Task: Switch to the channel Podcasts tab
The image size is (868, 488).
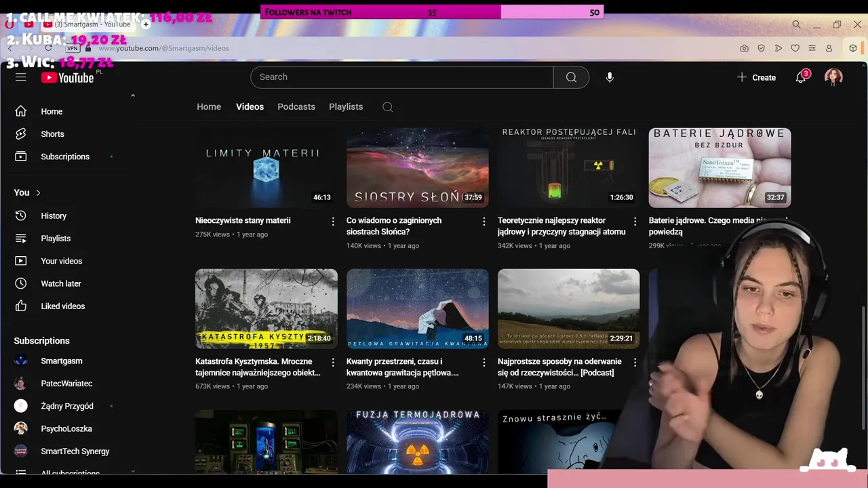Action: 296,107
